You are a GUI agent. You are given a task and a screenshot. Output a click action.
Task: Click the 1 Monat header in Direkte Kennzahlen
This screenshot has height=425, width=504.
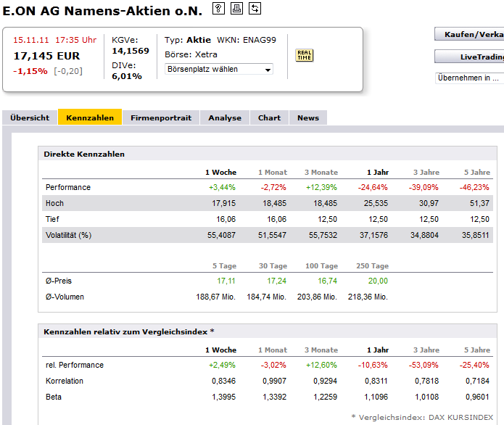273,173
